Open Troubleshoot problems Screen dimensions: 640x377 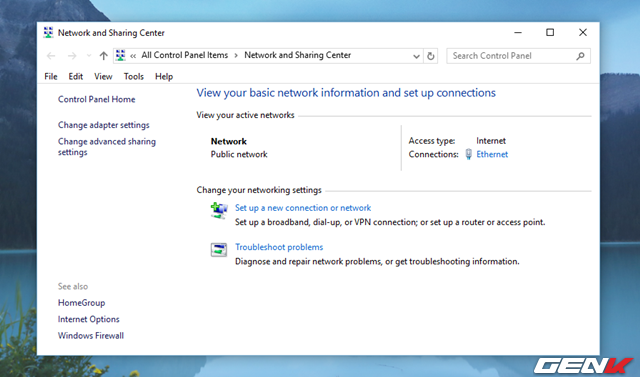[x=279, y=247]
